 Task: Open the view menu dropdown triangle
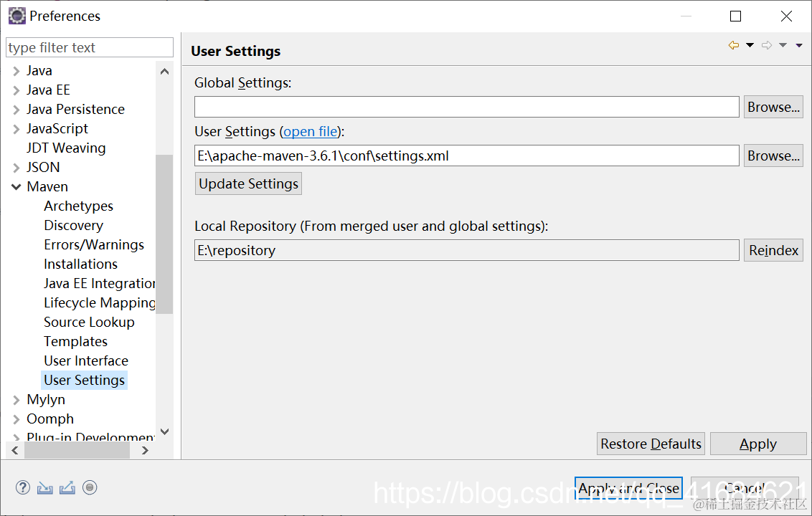799,46
